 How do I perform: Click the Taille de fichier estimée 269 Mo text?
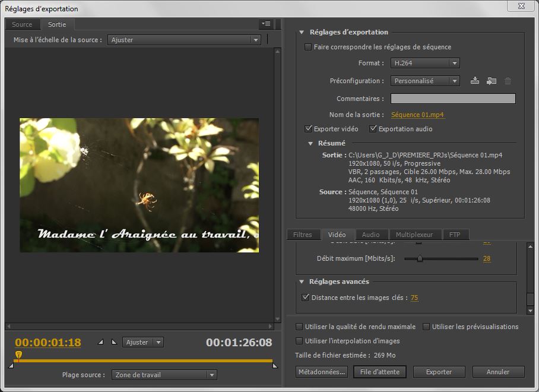click(345, 355)
